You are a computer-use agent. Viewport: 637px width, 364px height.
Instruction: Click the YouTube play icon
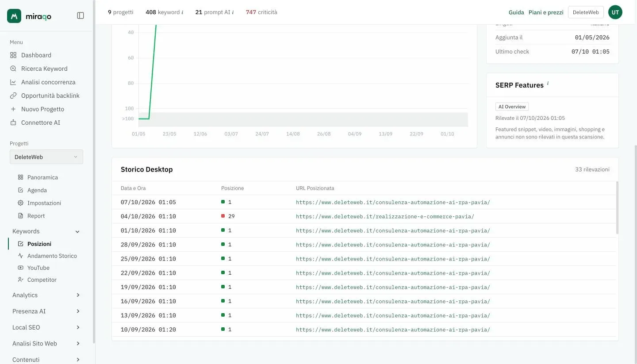pyautogui.click(x=20, y=268)
